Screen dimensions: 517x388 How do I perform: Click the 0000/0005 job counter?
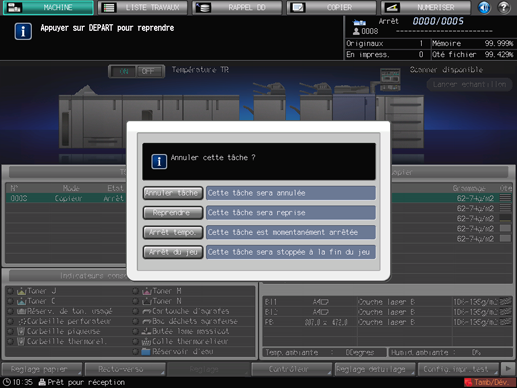coord(438,21)
